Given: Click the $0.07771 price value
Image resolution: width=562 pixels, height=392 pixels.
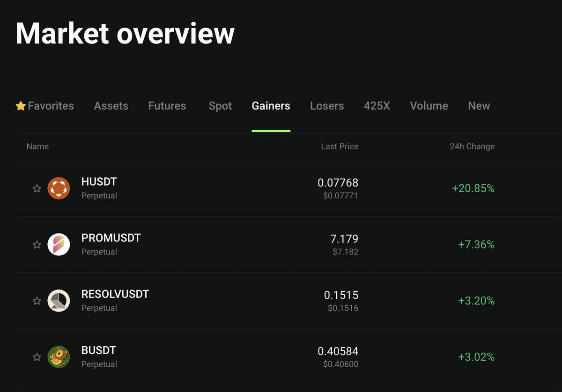Looking at the screenshot, I should click(x=340, y=196).
